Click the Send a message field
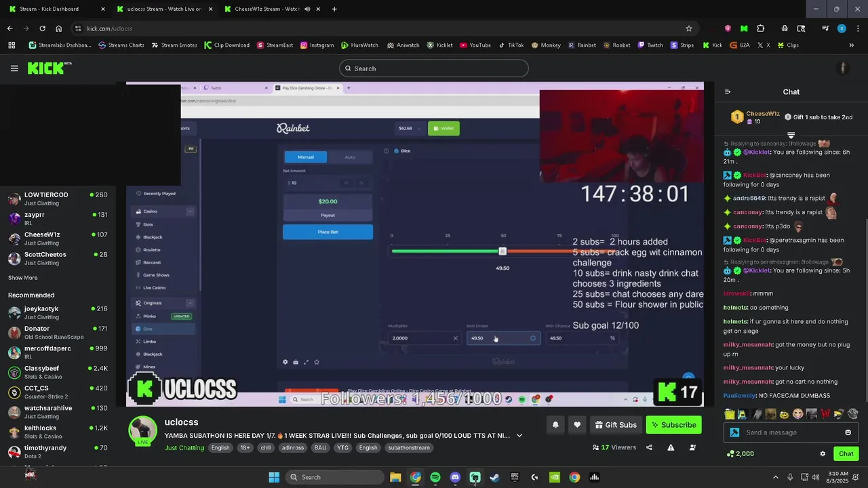 pyautogui.click(x=791, y=432)
